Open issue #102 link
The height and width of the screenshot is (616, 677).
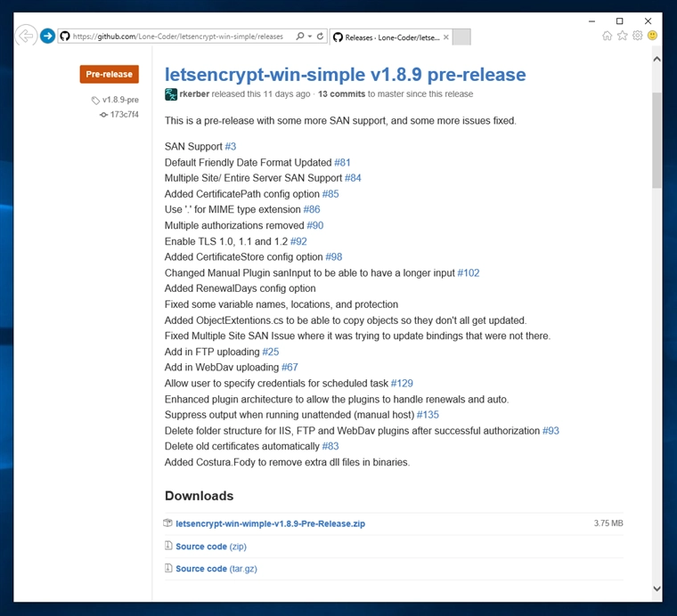[469, 273]
